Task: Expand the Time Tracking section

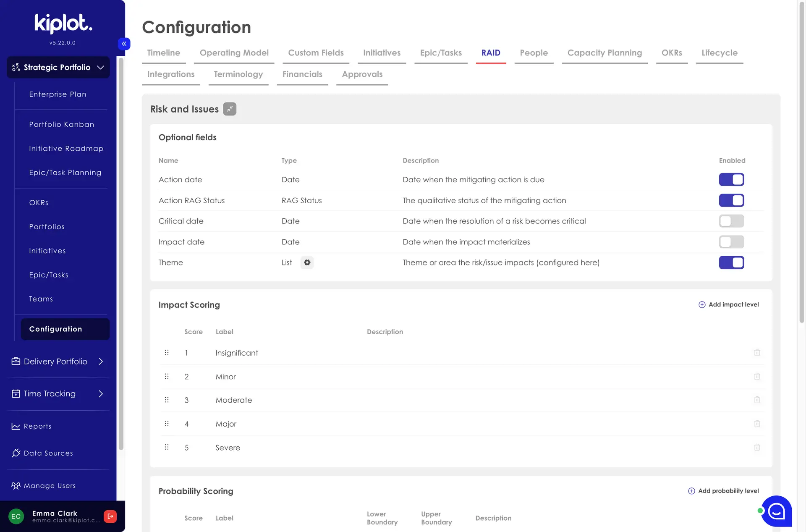Action: 101,393
